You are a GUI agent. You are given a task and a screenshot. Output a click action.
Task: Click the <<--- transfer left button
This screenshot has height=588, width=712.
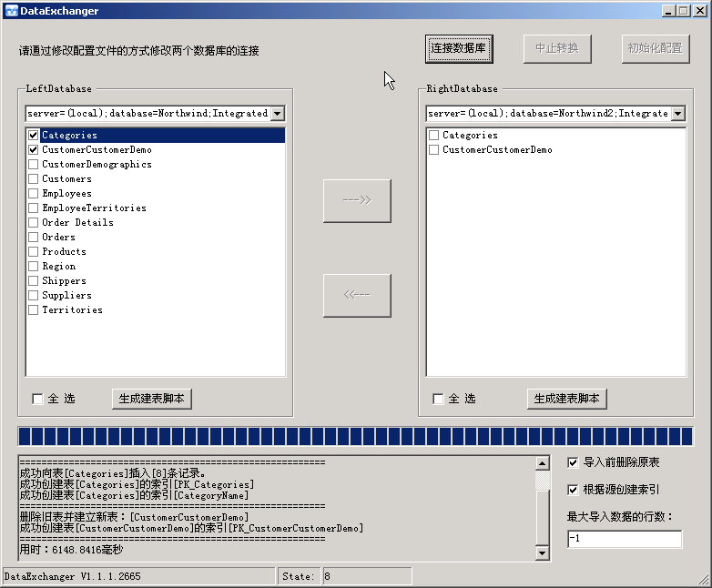tap(357, 295)
